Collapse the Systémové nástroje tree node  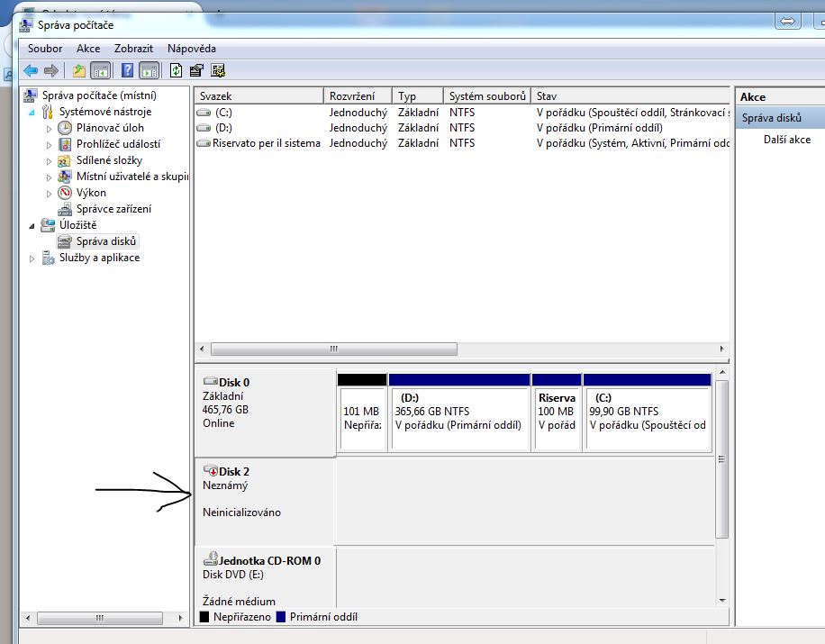pos(33,113)
